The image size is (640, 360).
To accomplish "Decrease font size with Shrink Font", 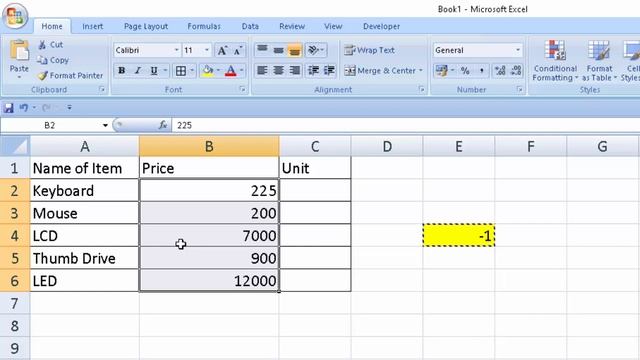I will click(238, 51).
